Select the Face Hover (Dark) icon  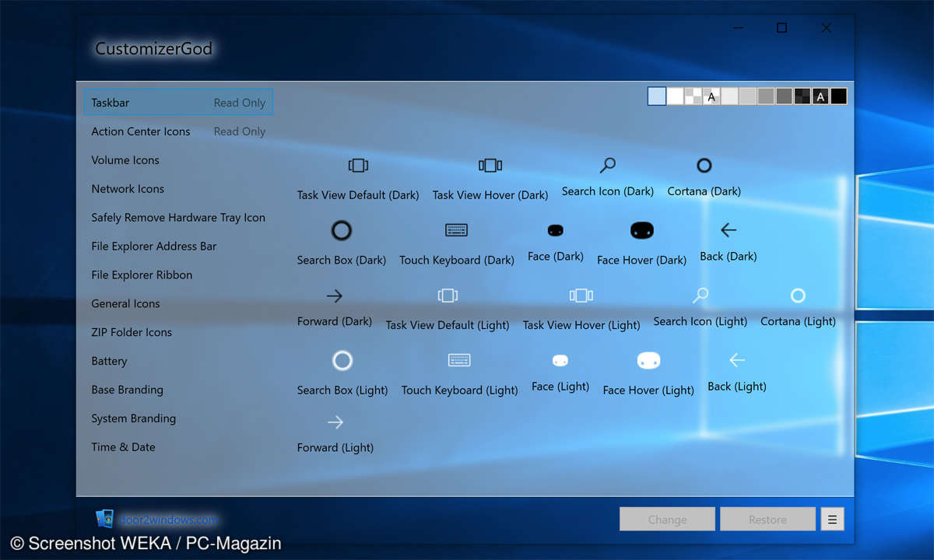(641, 230)
